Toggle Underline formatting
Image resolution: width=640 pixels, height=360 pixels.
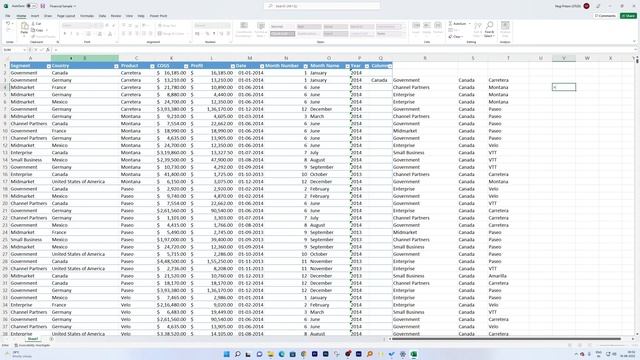coord(78,34)
